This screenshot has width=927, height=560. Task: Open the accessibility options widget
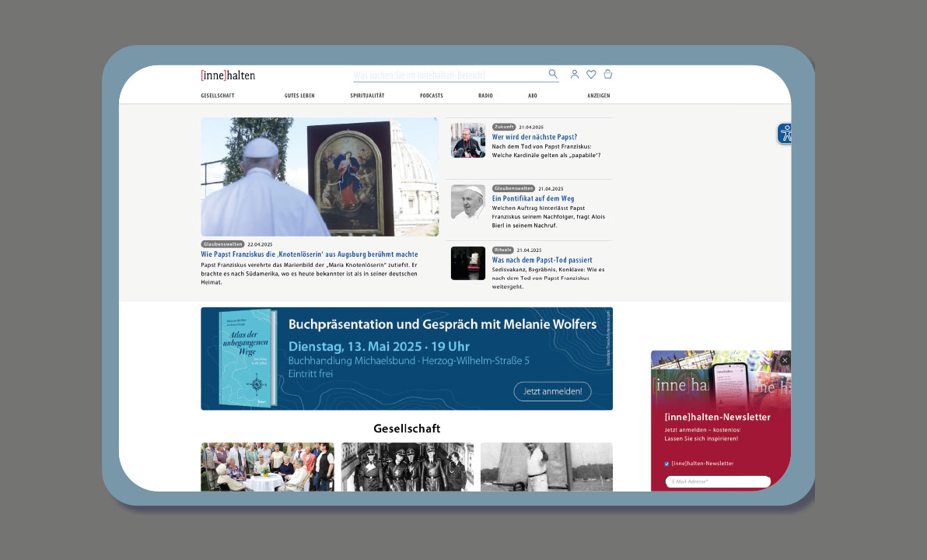point(785,134)
